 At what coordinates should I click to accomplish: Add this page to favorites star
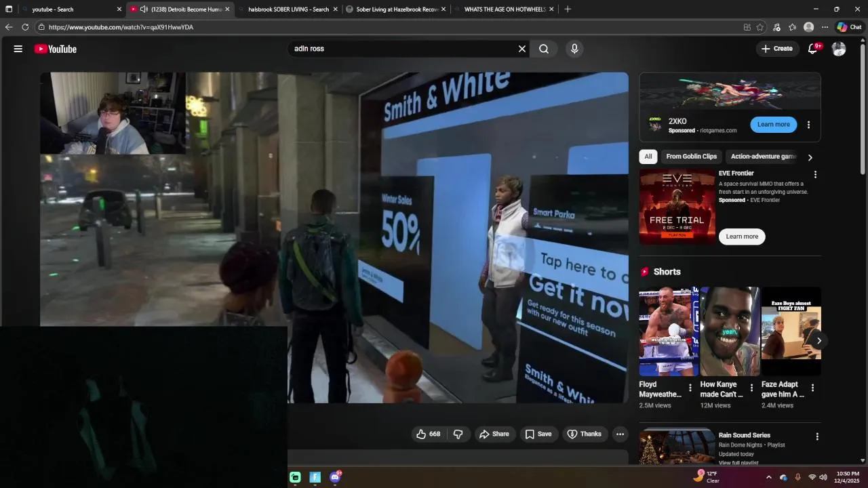tap(760, 27)
